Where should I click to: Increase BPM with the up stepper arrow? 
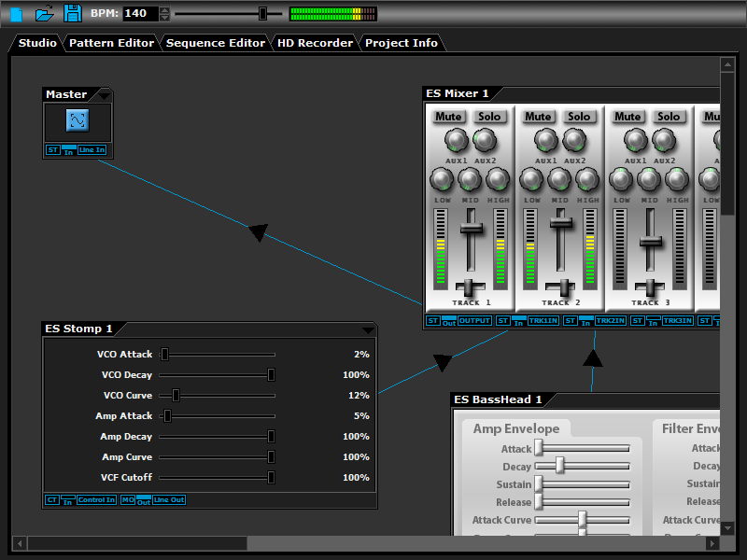pos(165,9)
